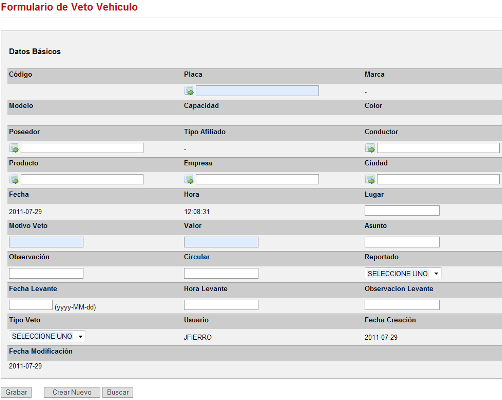
Task: Open the Conductor lookup icon
Action: tap(370, 148)
